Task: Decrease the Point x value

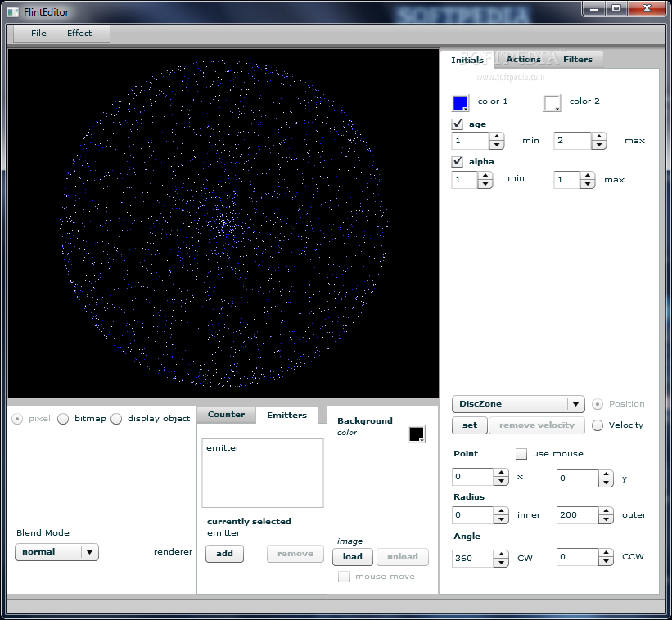Action: (501, 481)
